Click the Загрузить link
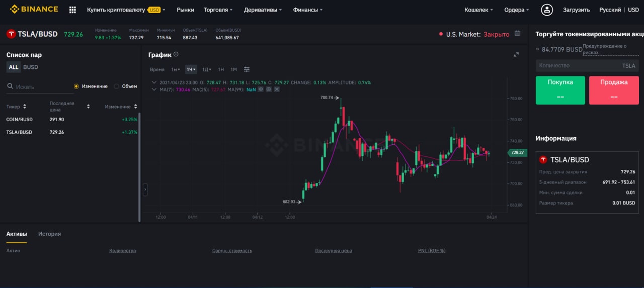 pos(576,10)
